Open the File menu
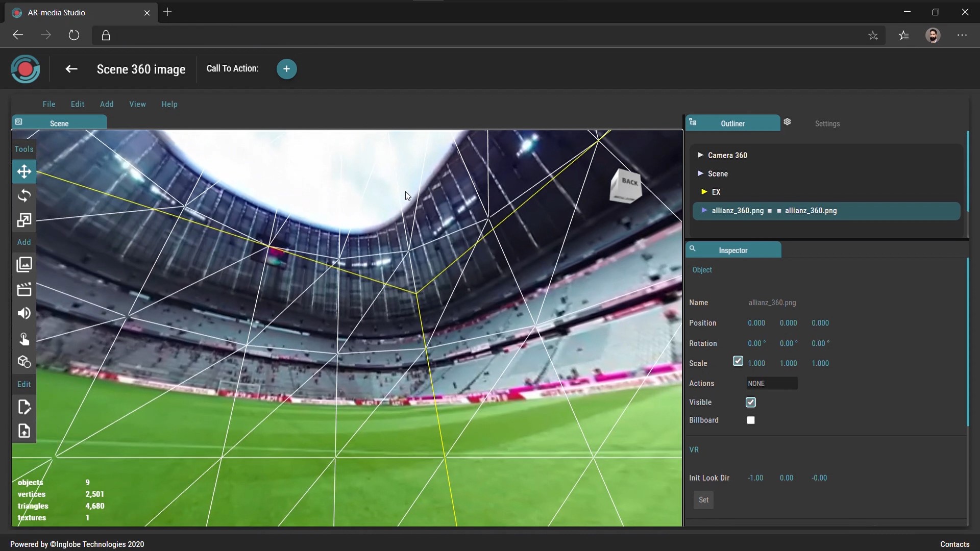This screenshot has height=551, width=980. (49, 104)
